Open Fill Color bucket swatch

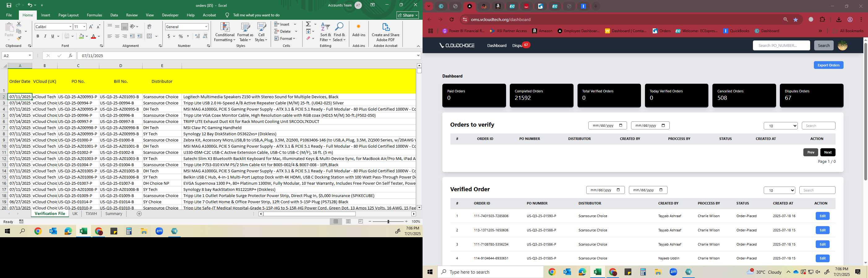pyautogui.click(x=81, y=36)
